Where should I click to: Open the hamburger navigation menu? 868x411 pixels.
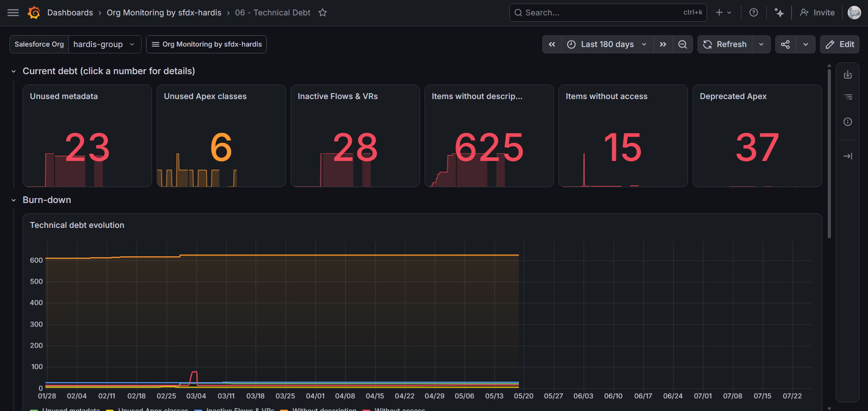point(13,13)
